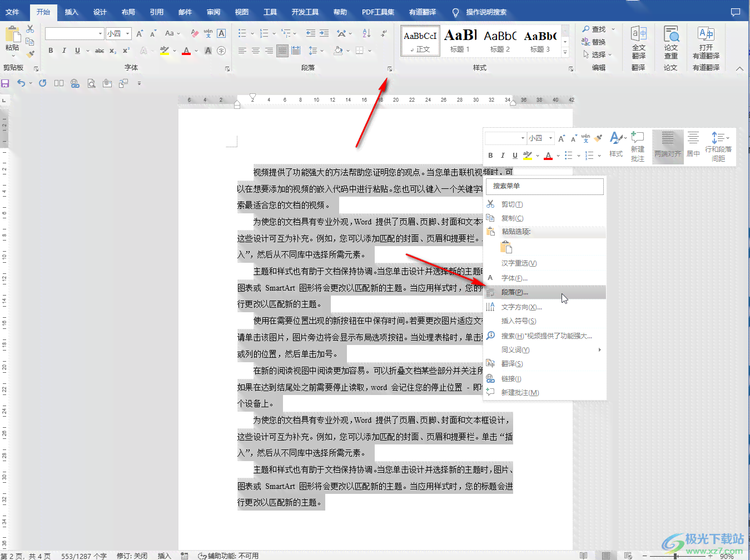
Task: Click the character border icon in ribbon
Action: tap(221, 33)
